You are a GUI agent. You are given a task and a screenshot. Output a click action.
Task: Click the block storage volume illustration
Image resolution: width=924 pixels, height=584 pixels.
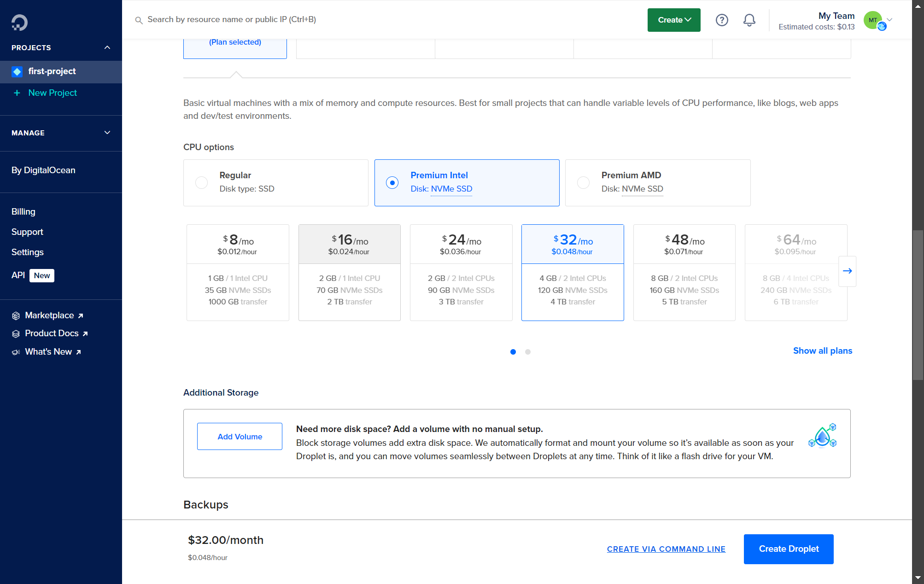823,436
